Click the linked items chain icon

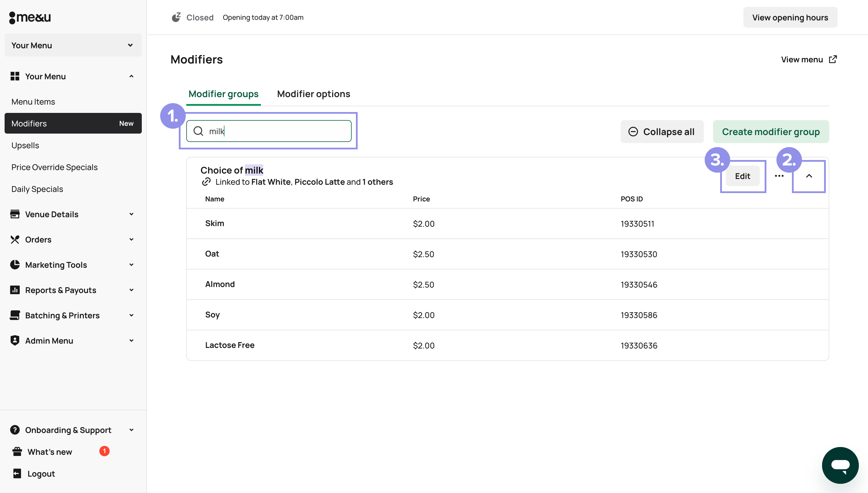(x=206, y=182)
